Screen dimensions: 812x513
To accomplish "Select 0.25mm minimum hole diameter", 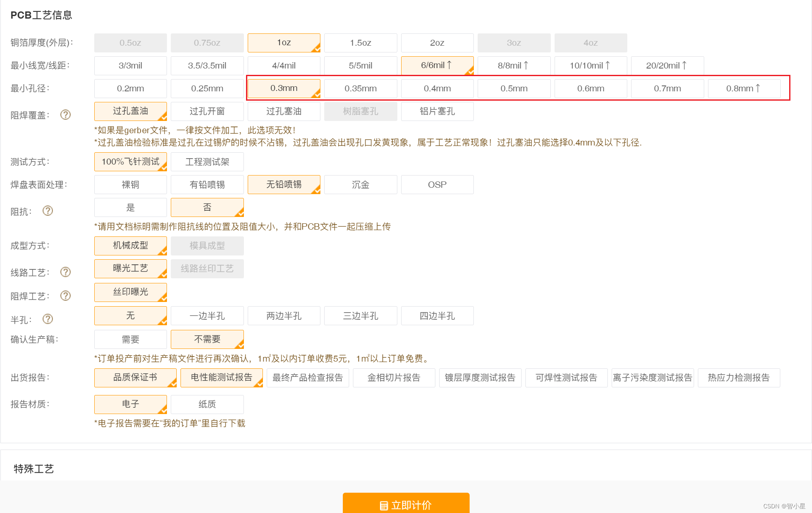I will [207, 88].
